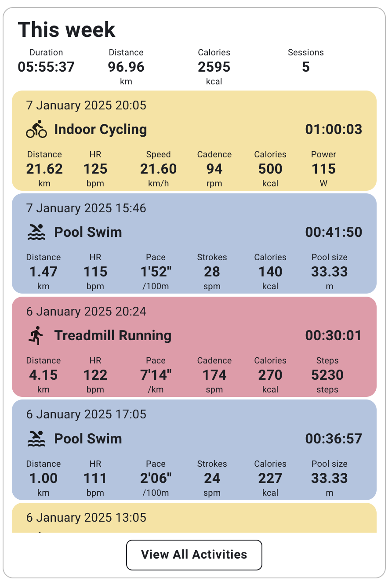Click the This week heading

click(66, 30)
